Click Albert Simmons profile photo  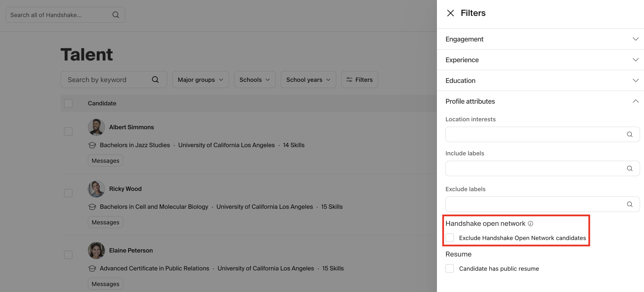96,127
